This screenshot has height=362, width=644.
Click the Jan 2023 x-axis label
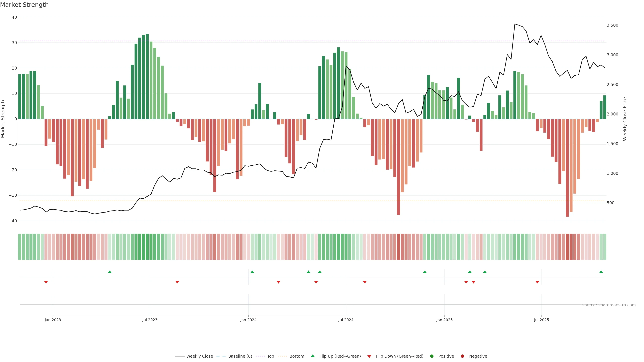click(53, 320)
